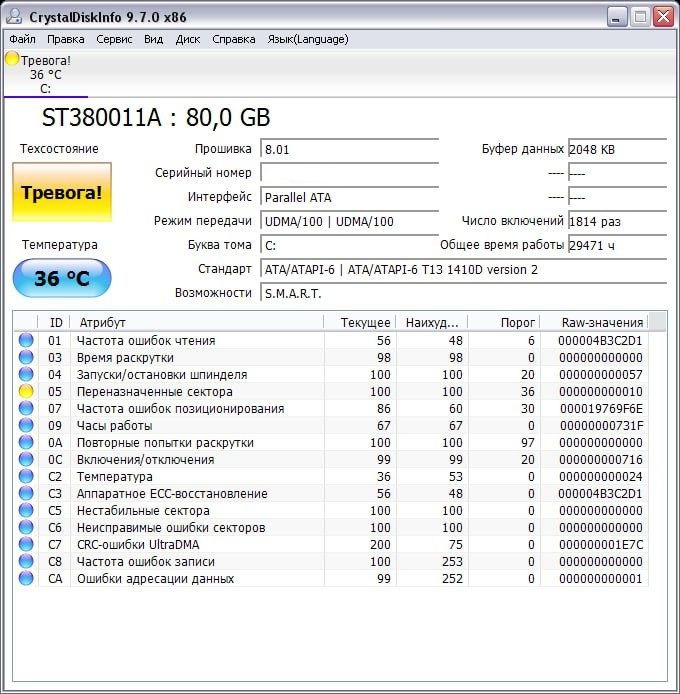Click status icon for CRC-ошибки UltraDMA

(26, 544)
